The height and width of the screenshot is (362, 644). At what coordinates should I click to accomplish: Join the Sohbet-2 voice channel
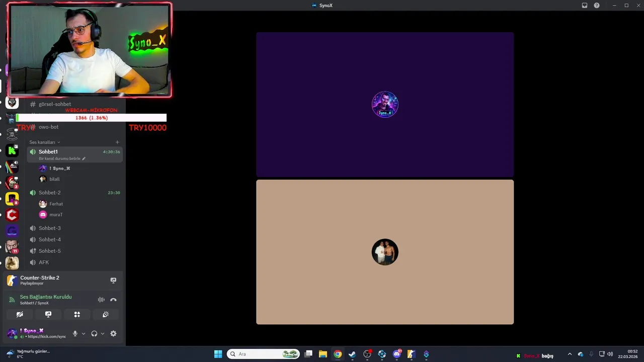pos(75,193)
